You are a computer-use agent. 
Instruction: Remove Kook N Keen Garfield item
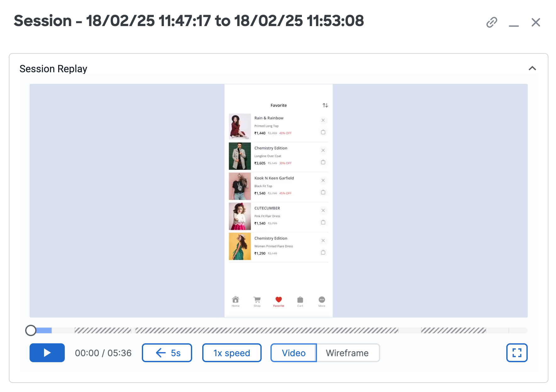coord(323,180)
